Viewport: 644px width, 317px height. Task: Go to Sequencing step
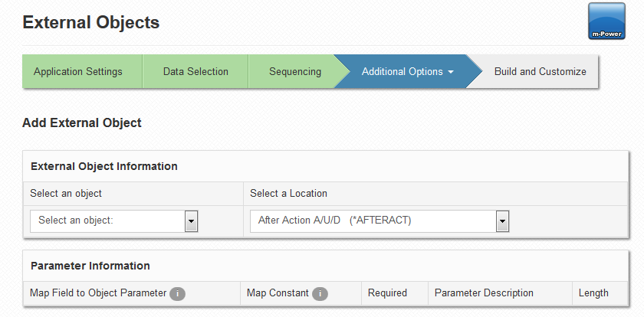(x=295, y=71)
